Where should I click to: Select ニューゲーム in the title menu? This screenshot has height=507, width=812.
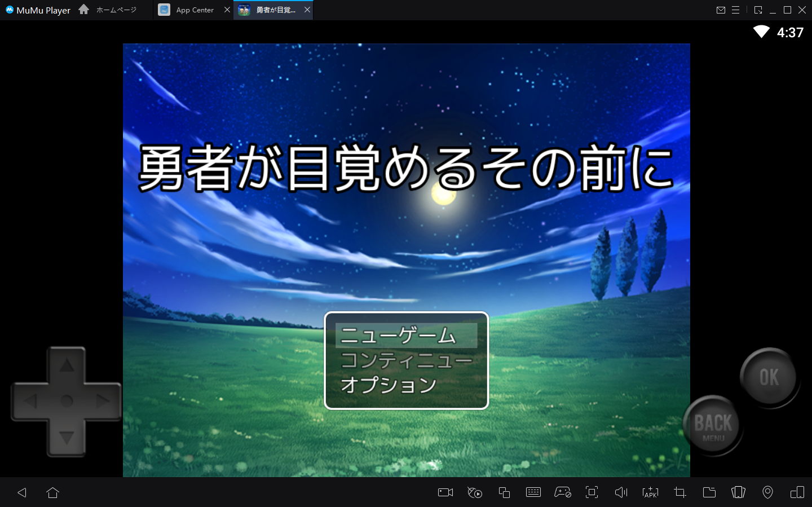point(406,336)
